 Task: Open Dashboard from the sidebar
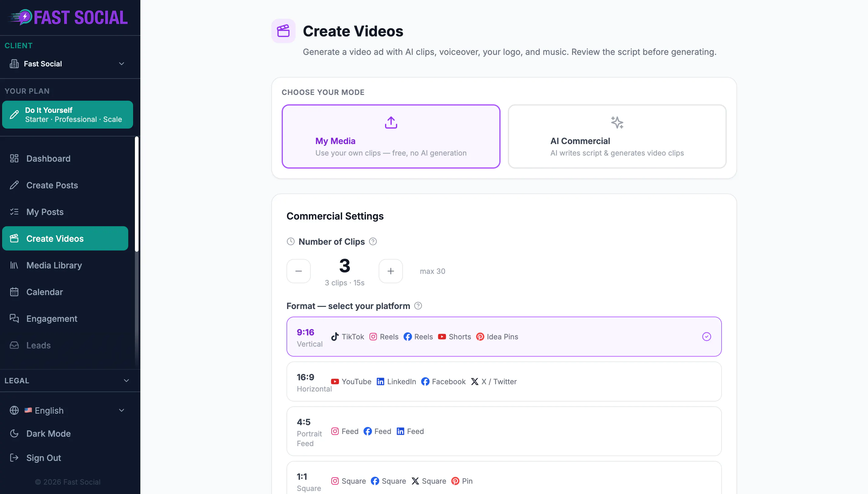point(65,158)
